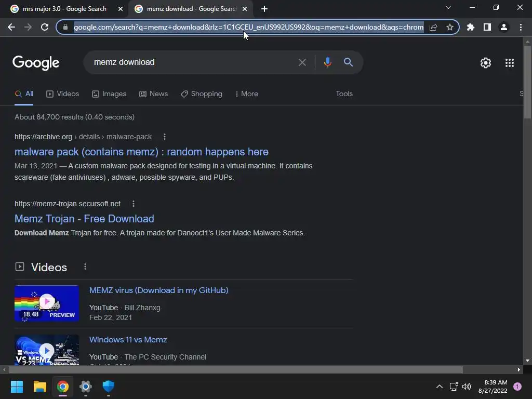Switch to Images results tab
The width and height of the screenshot is (532, 399).
point(109,94)
